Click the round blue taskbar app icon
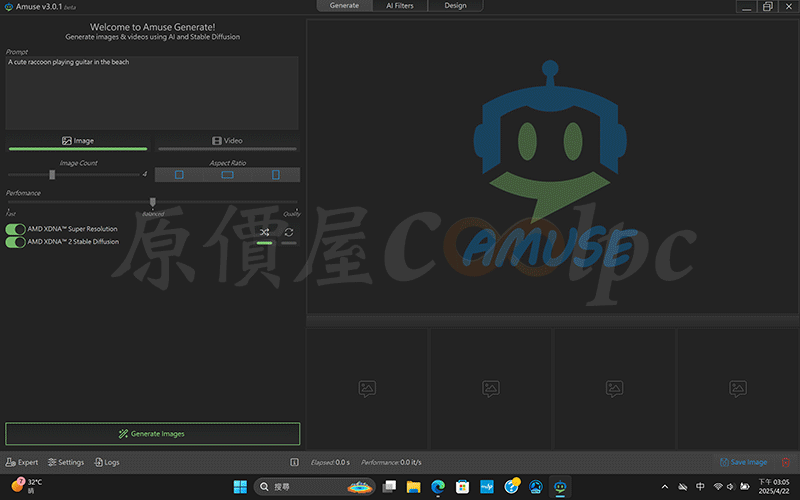This screenshot has width=800, height=500. point(536,487)
